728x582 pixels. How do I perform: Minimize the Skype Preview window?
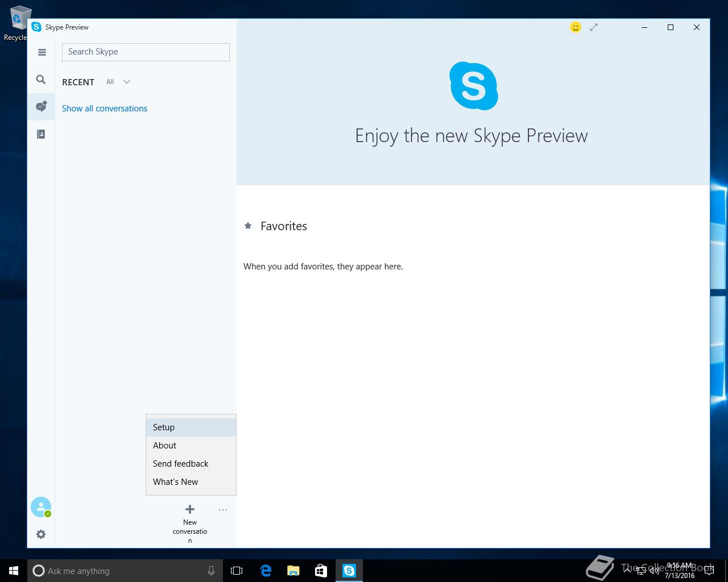click(644, 27)
